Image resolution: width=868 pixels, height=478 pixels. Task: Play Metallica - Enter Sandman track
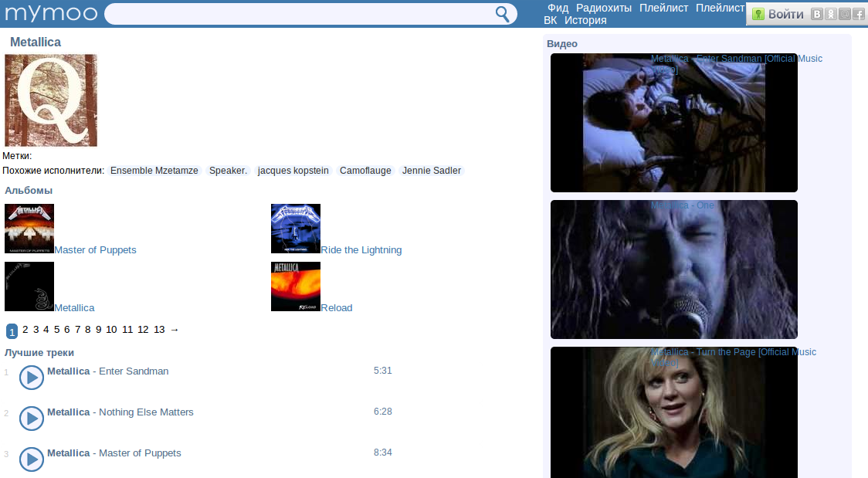click(x=32, y=378)
